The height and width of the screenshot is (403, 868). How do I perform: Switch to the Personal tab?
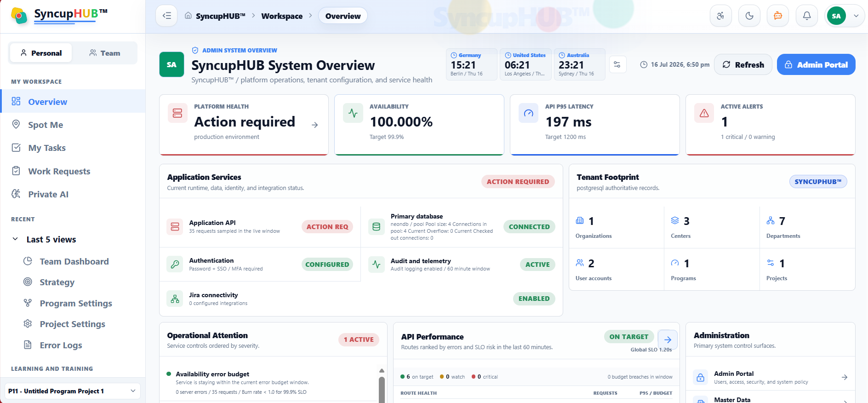pyautogui.click(x=41, y=53)
